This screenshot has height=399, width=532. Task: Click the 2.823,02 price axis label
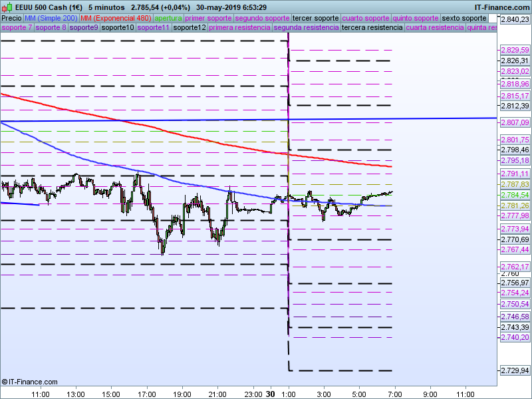point(515,71)
